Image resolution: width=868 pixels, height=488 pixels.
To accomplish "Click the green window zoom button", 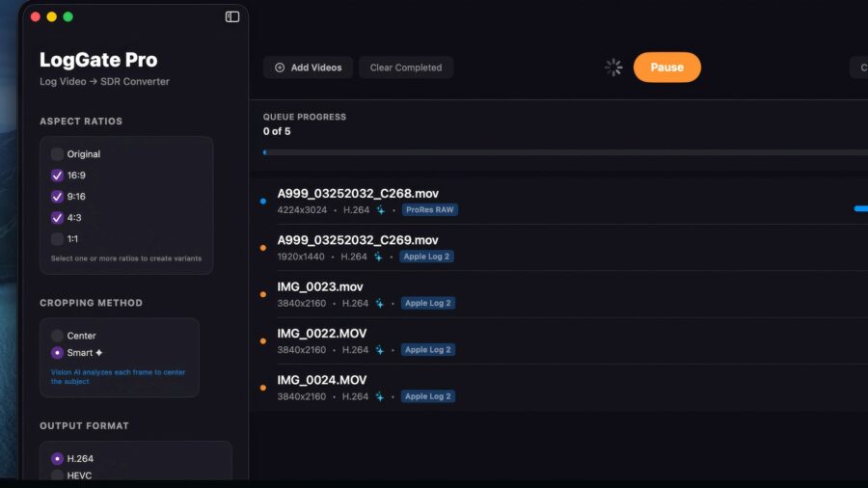I will (68, 16).
